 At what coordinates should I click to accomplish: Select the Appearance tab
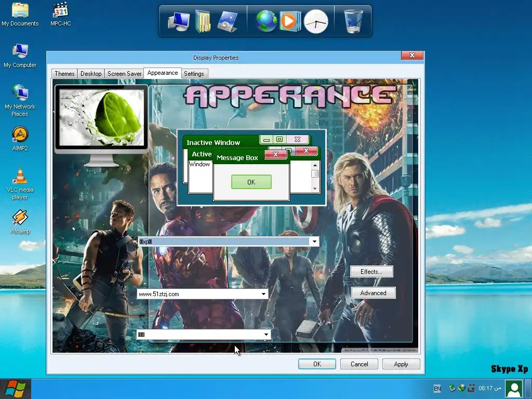click(x=163, y=73)
